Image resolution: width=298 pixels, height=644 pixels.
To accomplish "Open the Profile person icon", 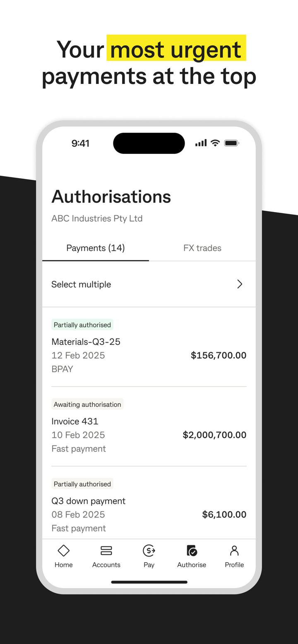I will [234, 551].
